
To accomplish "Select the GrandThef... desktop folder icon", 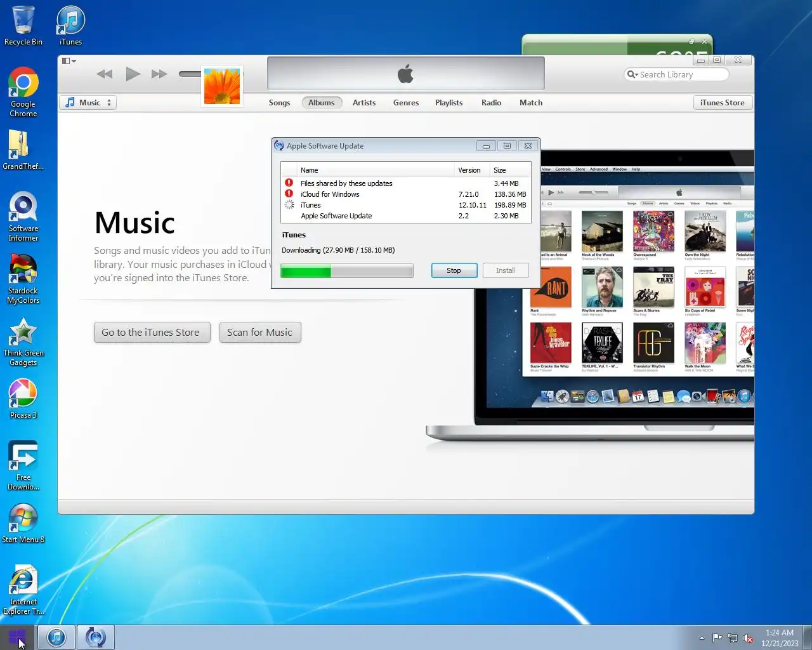I will click(x=23, y=150).
